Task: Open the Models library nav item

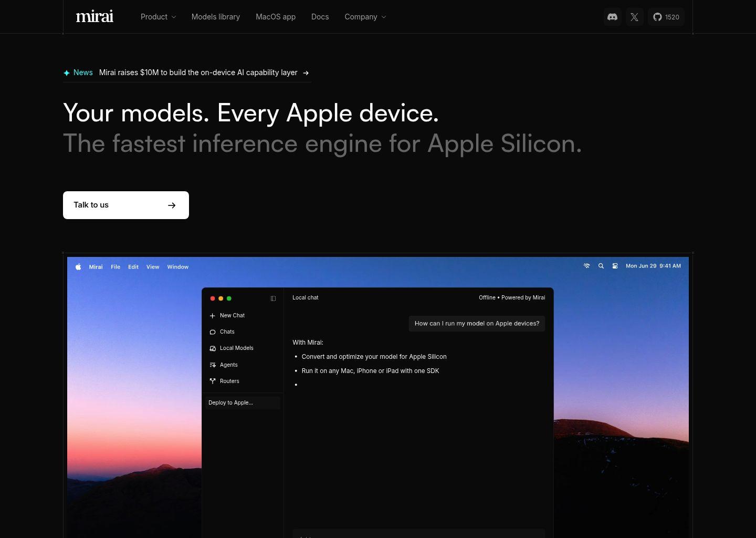Action: point(215,17)
